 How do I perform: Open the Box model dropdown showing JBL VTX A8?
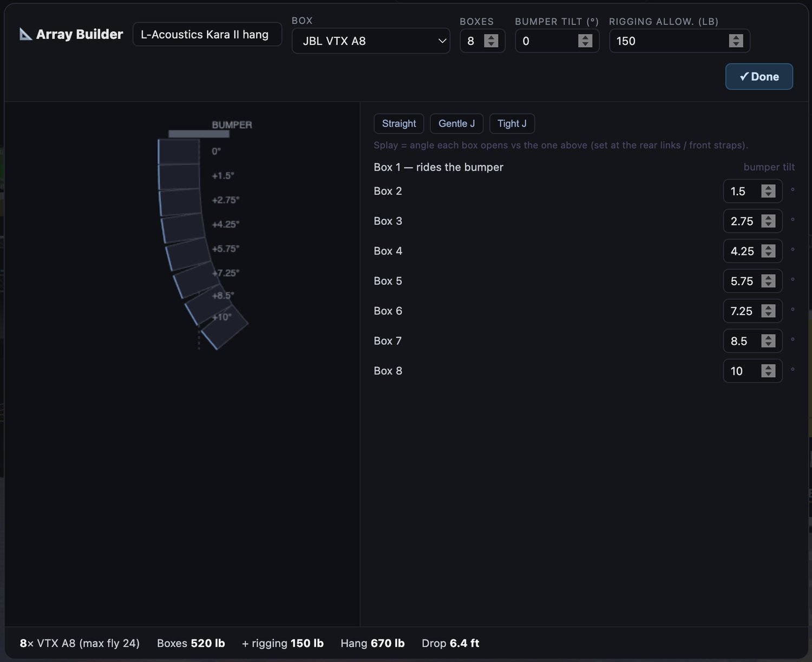pyautogui.click(x=371, y=41)
